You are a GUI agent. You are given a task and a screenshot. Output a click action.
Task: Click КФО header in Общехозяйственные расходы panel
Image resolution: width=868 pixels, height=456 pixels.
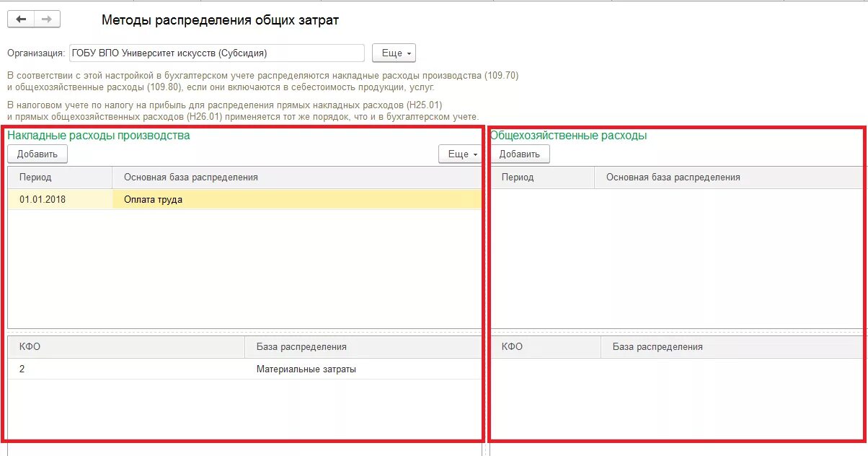click(545, 347)
